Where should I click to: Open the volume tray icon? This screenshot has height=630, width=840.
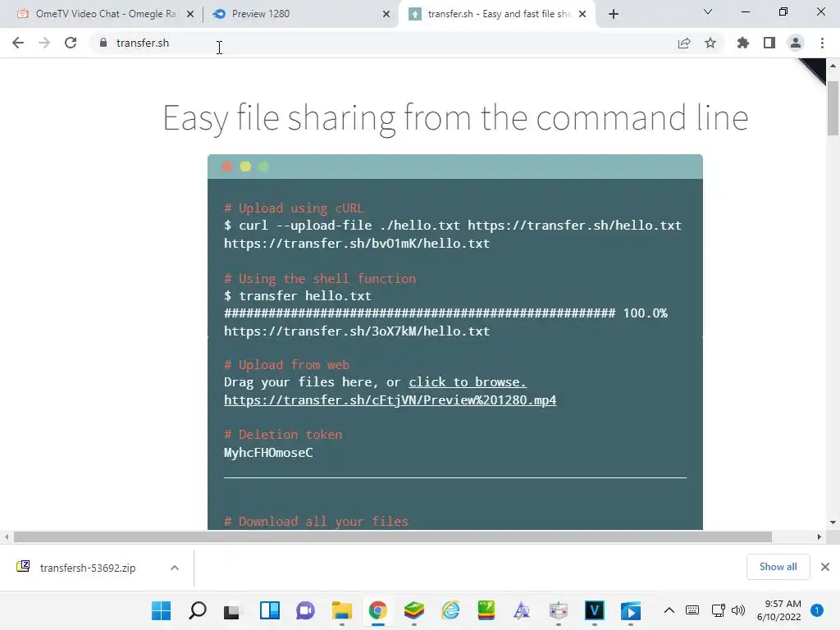738,609
